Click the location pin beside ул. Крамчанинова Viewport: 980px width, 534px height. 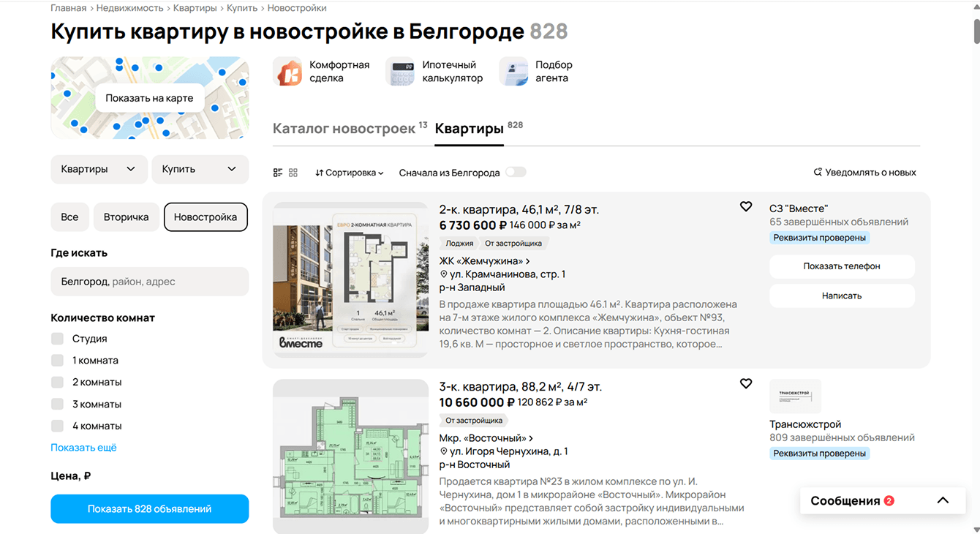coord(443,274)
